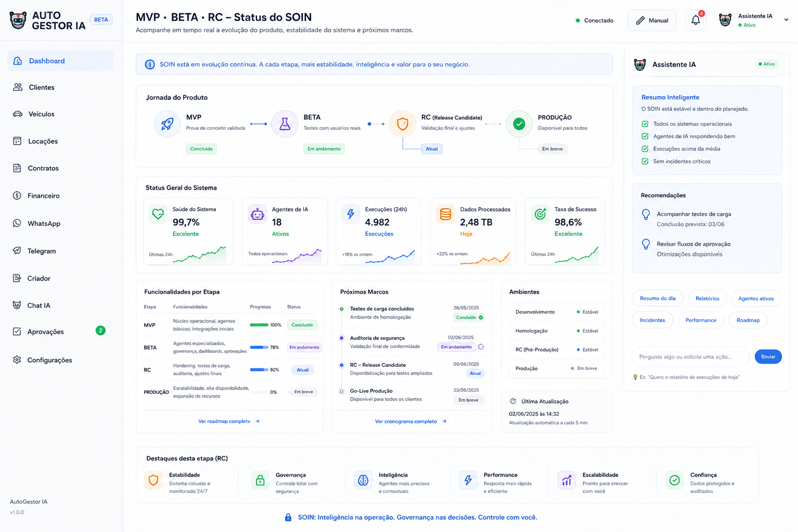Click the Manual button

point(652,20)
